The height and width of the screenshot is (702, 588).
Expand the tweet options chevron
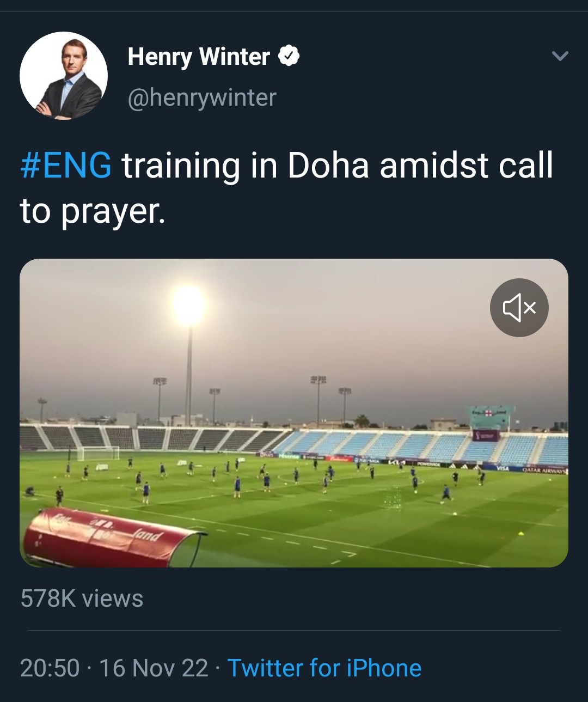(x=560, y=56)
